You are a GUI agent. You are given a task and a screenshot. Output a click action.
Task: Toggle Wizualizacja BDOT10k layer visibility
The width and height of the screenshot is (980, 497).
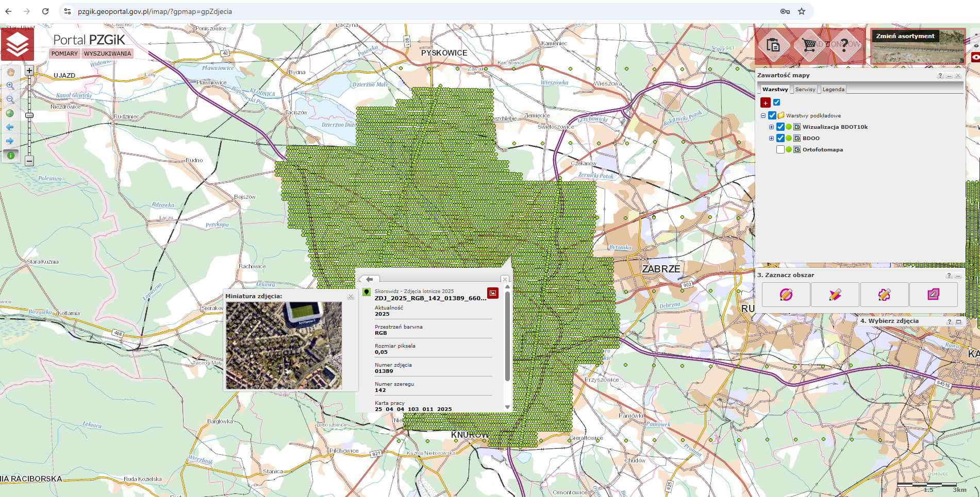point(780,127)
